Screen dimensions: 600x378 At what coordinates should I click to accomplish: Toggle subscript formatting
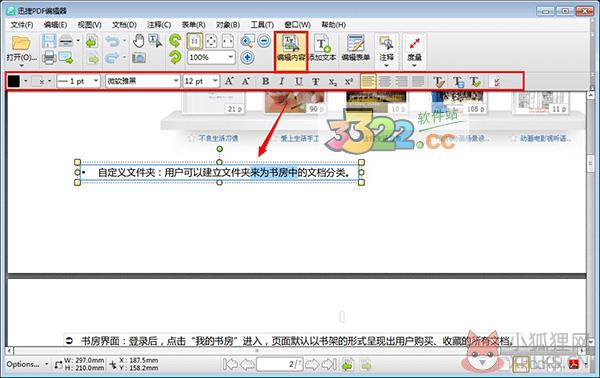coord(333,81)
